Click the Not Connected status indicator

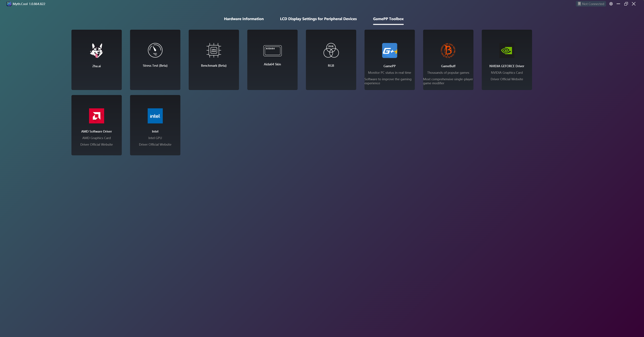click(x=591, y=4)
